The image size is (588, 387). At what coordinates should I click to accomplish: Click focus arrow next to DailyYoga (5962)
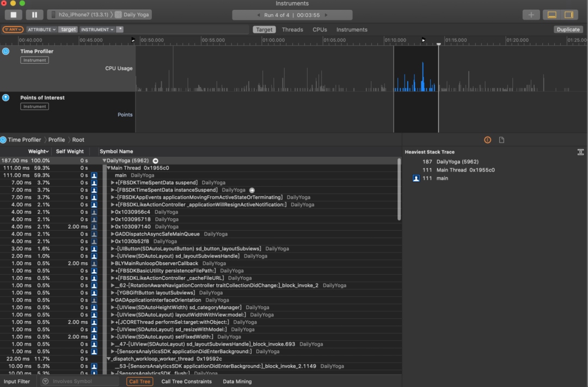coord(155,161)
